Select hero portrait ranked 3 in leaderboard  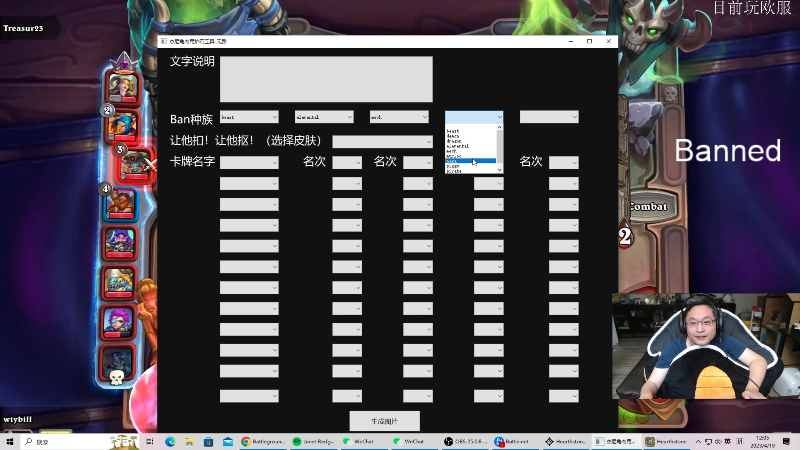point(135,165)
